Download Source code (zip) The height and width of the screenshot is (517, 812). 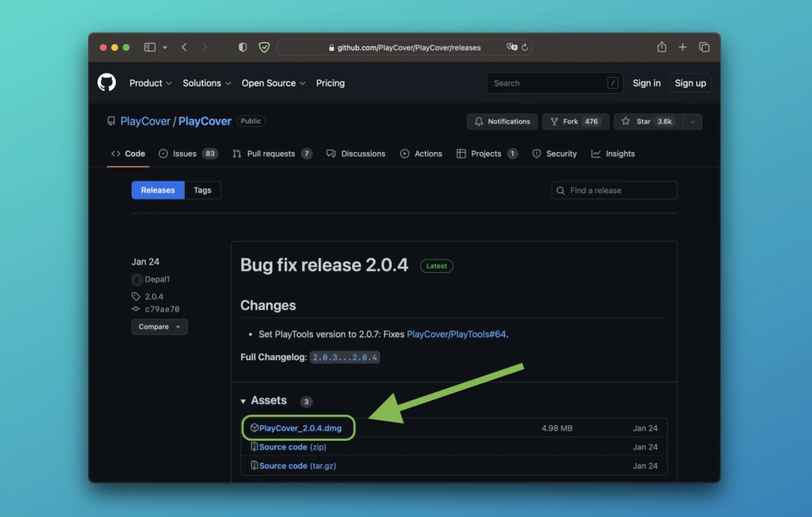point(293,446)
